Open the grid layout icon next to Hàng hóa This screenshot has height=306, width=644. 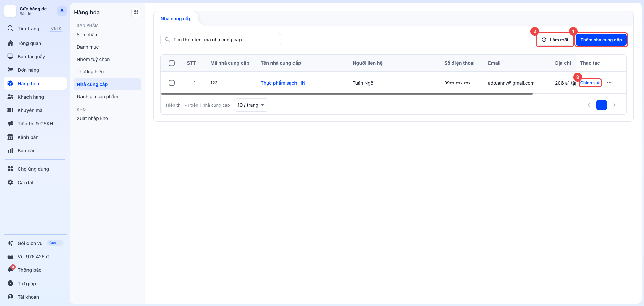point(136,12)
